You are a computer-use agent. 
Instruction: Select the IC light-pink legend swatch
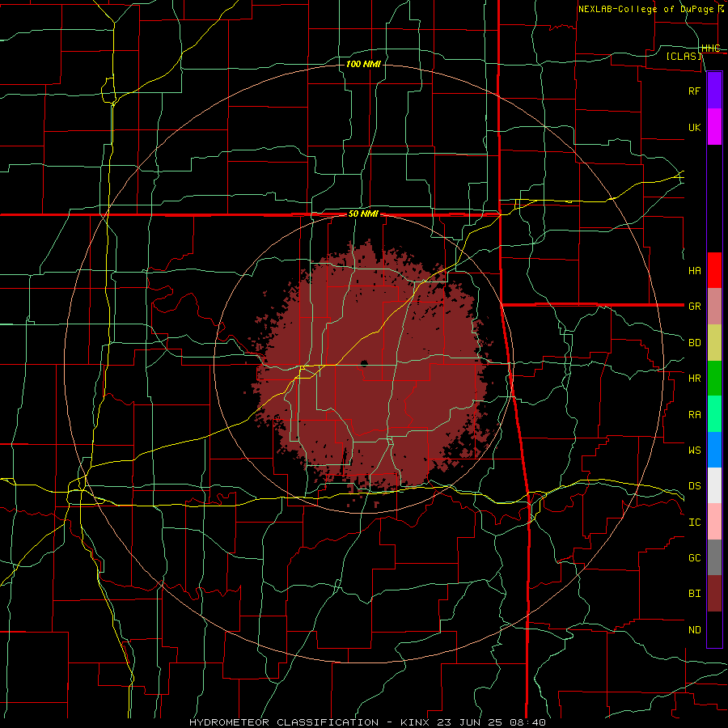coord(714,522)
